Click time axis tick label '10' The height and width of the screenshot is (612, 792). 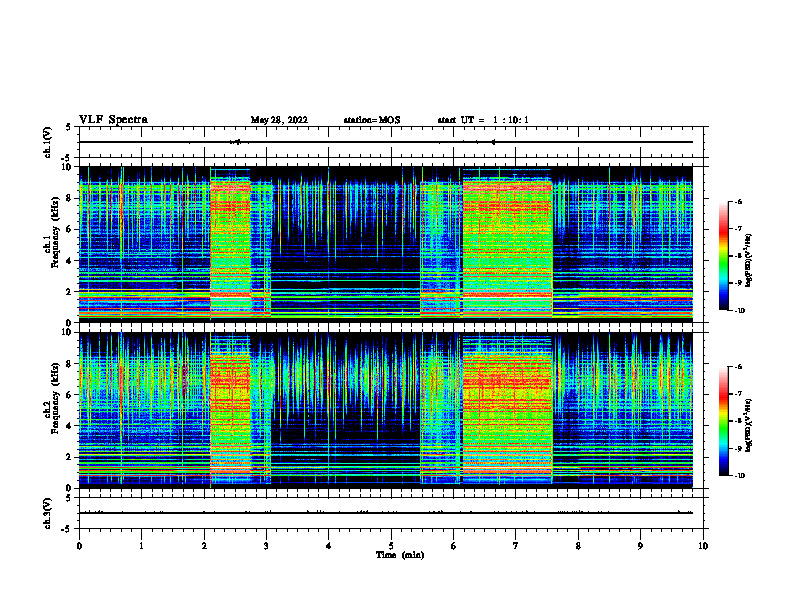(x=703, y=546)
